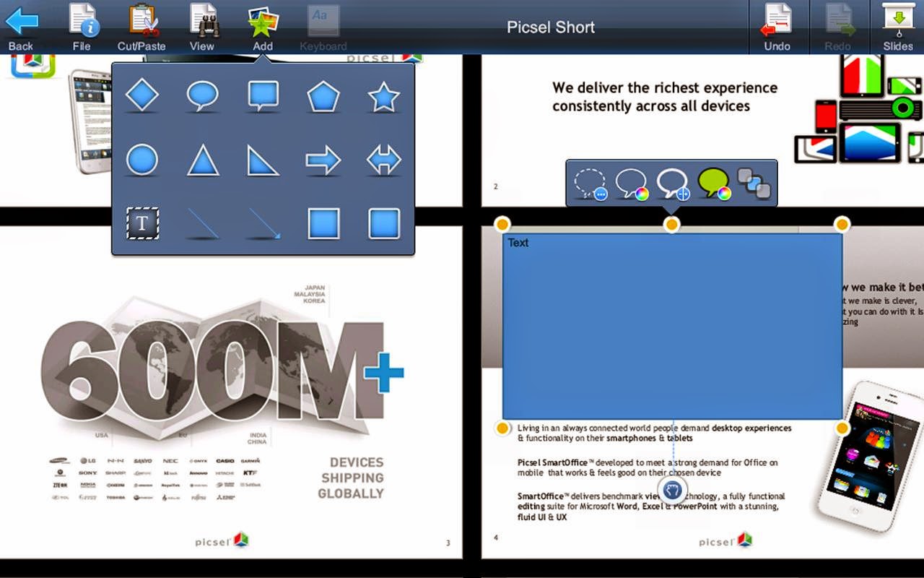924x578 pixels.
Task: Open the Cut/Paste clipboard tool
Action: point(141,27)
